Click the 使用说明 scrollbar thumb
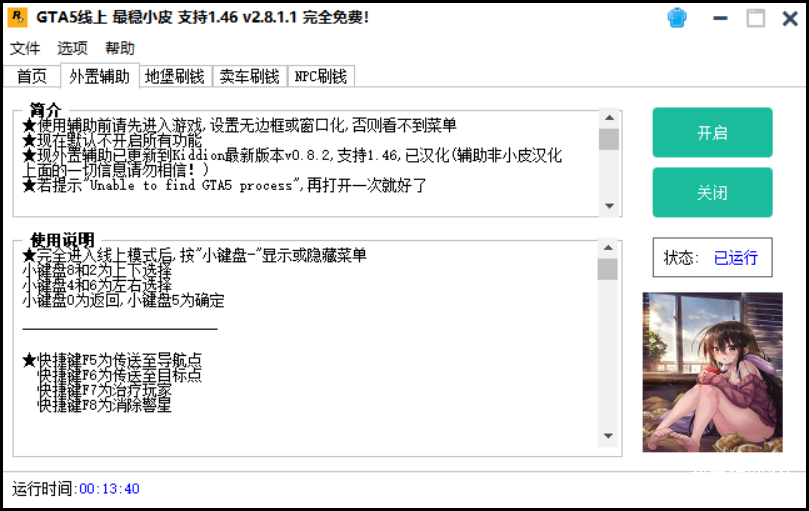Viewport: 809px width, 511px height. click(x=608, y=269)
